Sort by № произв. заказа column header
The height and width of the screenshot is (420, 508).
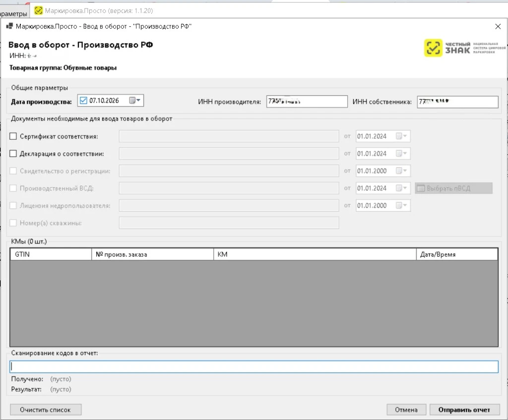pos(153,254)
